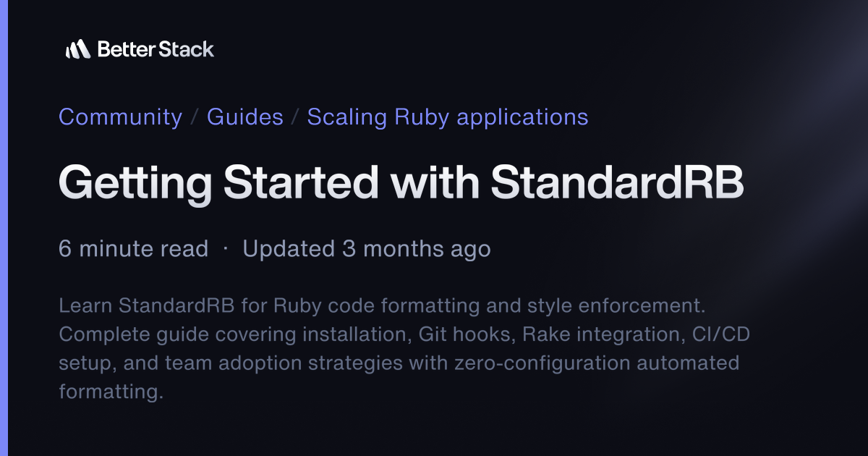Open Scaling Ruby applications breadcrumb link
868x456 pixels.
coord(448,117)
